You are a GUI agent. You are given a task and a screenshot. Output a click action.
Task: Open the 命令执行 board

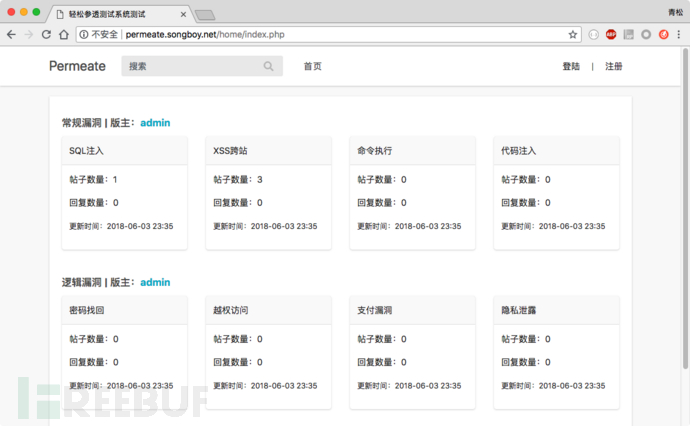tap(375, 151)
